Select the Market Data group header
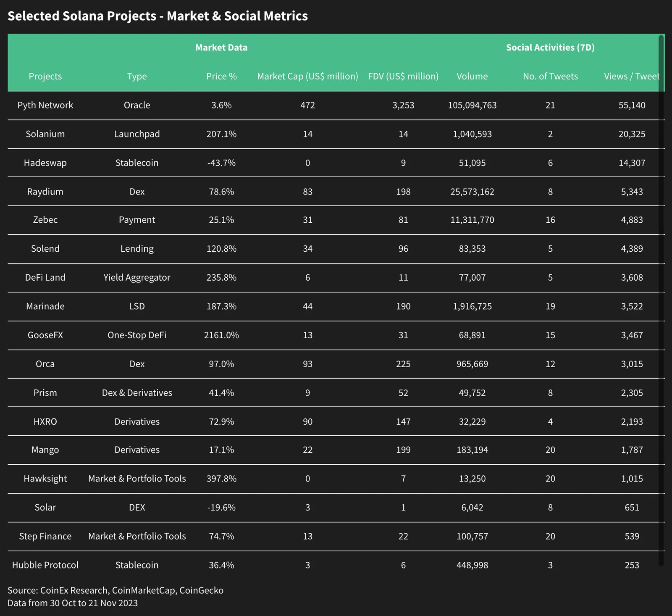This screenshot has width=672, height=616. click(x=221, y=47)
